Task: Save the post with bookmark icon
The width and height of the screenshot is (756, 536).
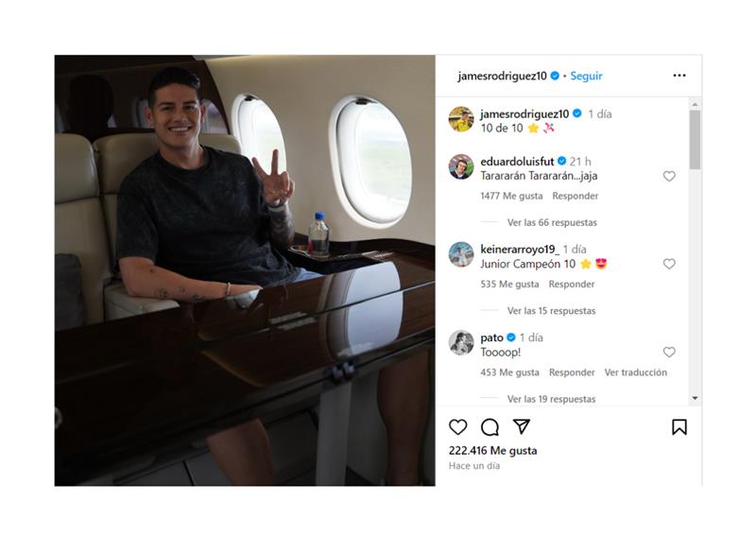Action: [679, 427]
